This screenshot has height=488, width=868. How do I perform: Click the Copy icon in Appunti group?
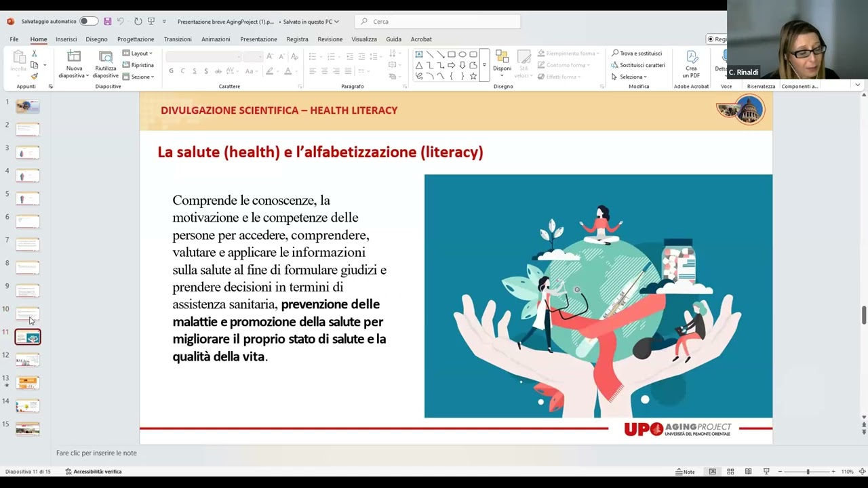(x=34, y=65)
